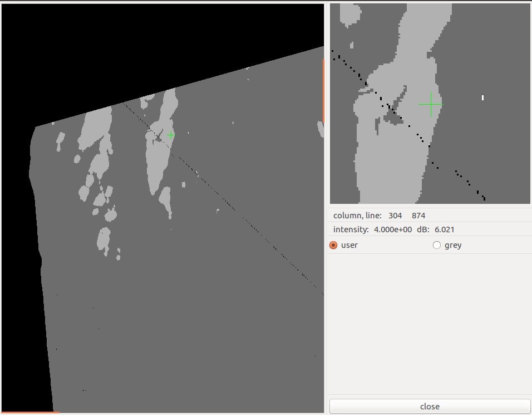This screenshot has height=415, width=532.
Task: Click the black area at main image top-left
Action: pyautogui.click(x=83, y=50)
